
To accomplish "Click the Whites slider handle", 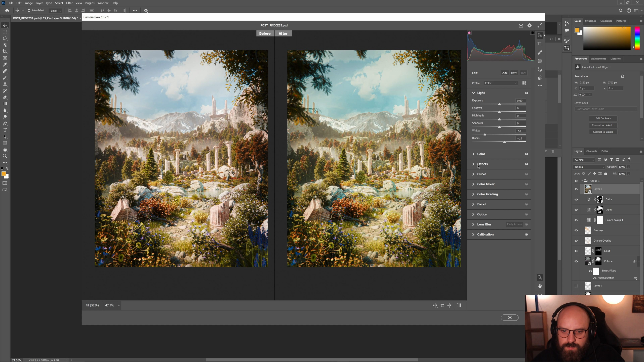I will (485, 134).
